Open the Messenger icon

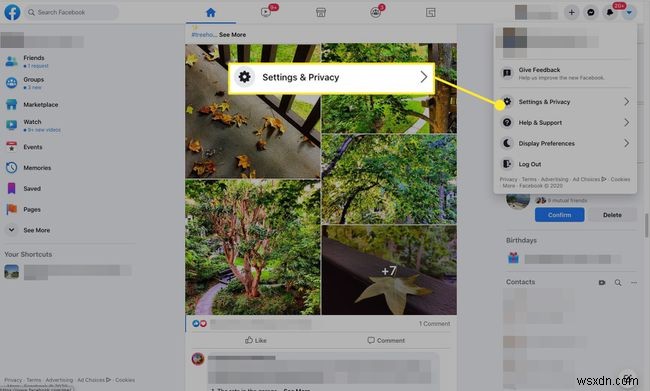tap(591, 12)
